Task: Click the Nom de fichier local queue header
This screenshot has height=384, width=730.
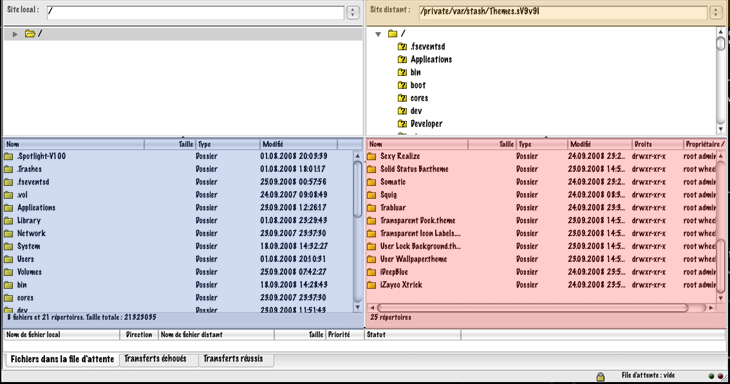Action: (61, 335)
